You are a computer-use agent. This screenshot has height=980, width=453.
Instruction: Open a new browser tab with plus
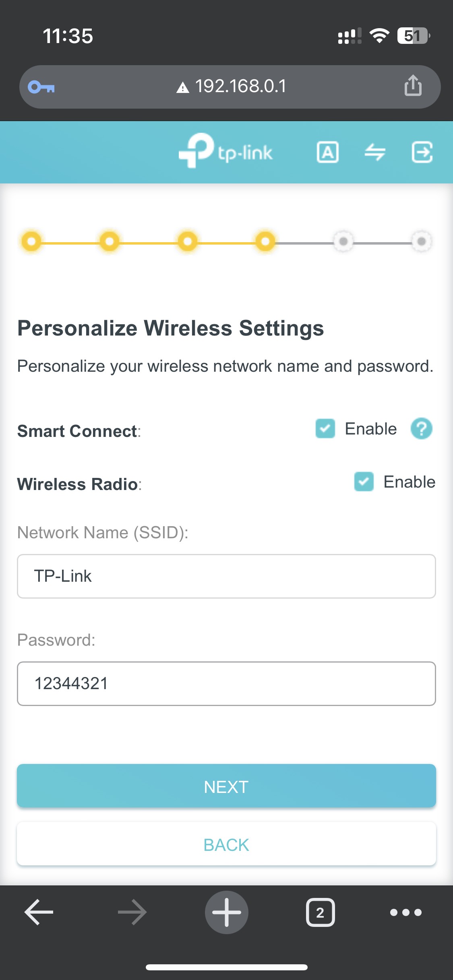point(227,912)
